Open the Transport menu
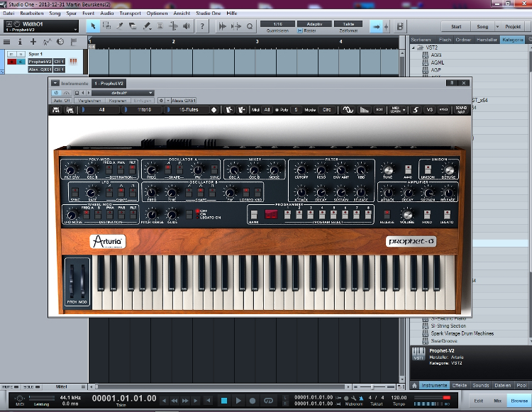 tap(130, 13)
